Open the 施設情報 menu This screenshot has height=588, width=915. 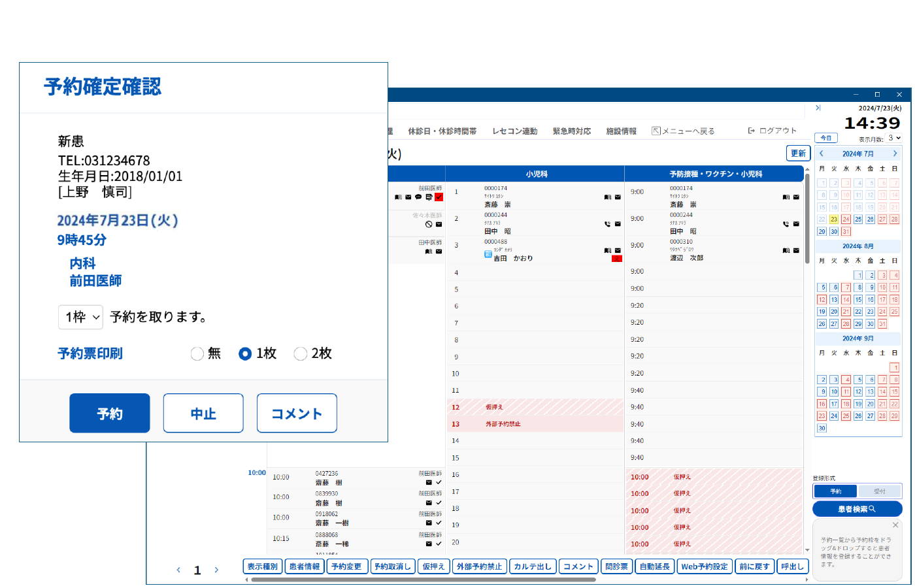pyautogui.click(x=621, y=131)
